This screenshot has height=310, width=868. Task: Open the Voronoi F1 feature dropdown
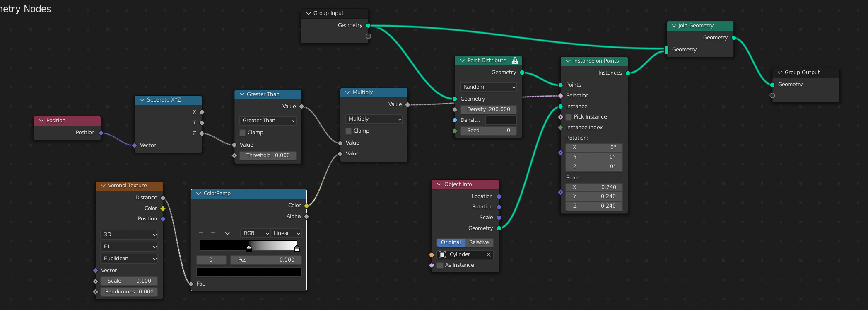(x=129, y=247)
